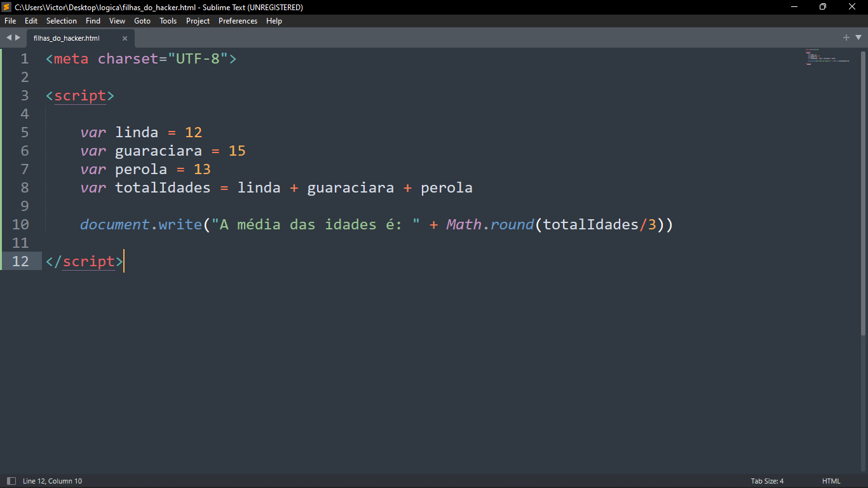Restore down the Sublime Text window
The height and width of the screenshot is (488, 868).
point(823,7)
